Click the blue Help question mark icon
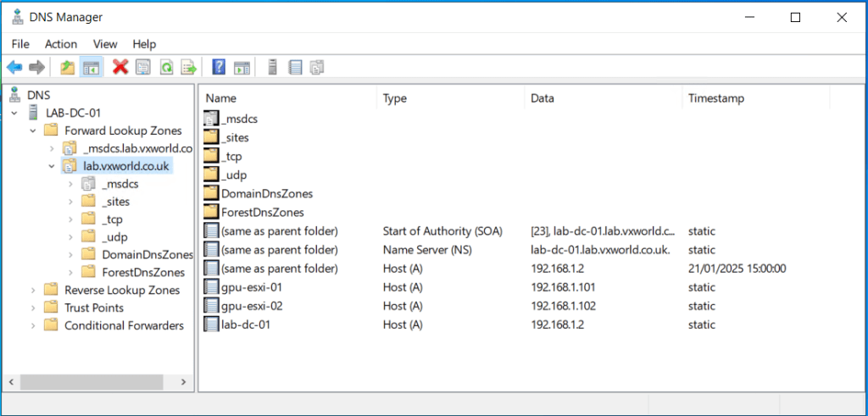 click(219, 67)
